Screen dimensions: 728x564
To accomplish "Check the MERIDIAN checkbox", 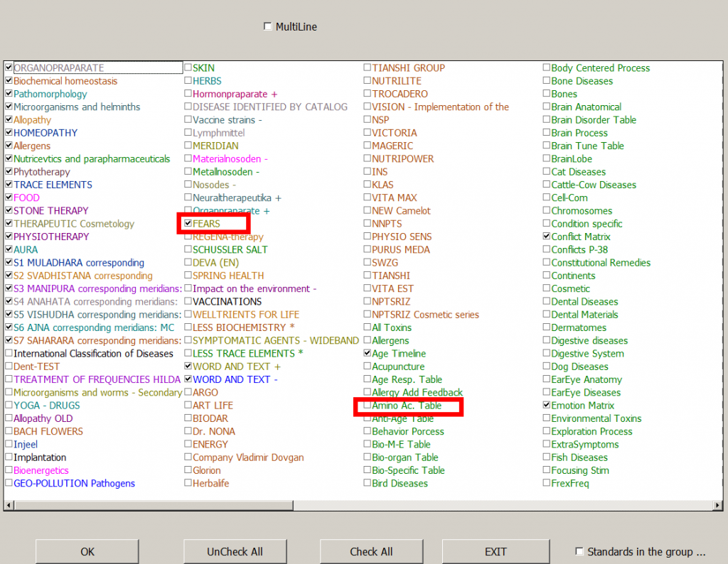I will pyautogui.click(x=189, y=146).
